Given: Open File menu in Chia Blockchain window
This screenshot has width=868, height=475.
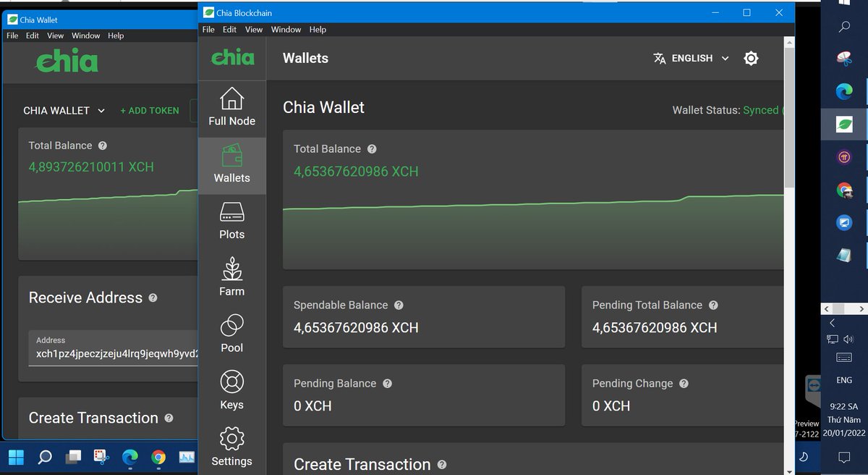Looking at the screenshot, I should tap(208, 30).
